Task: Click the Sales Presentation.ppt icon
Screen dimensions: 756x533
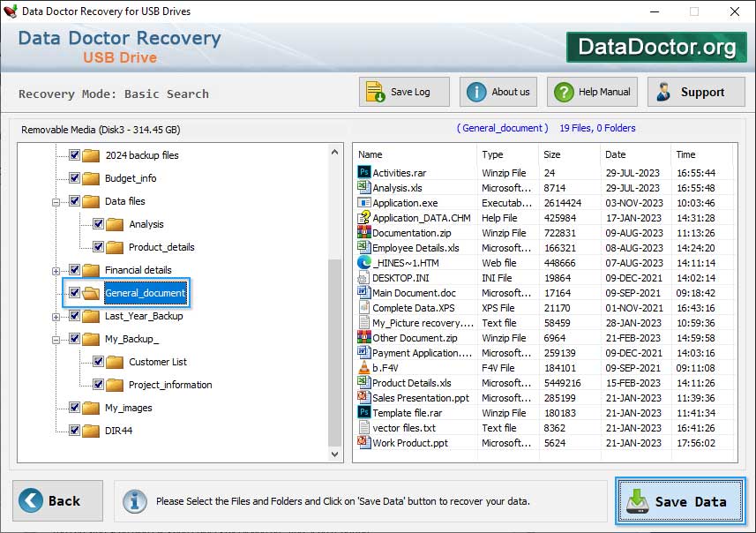Action: pos(364,397)
